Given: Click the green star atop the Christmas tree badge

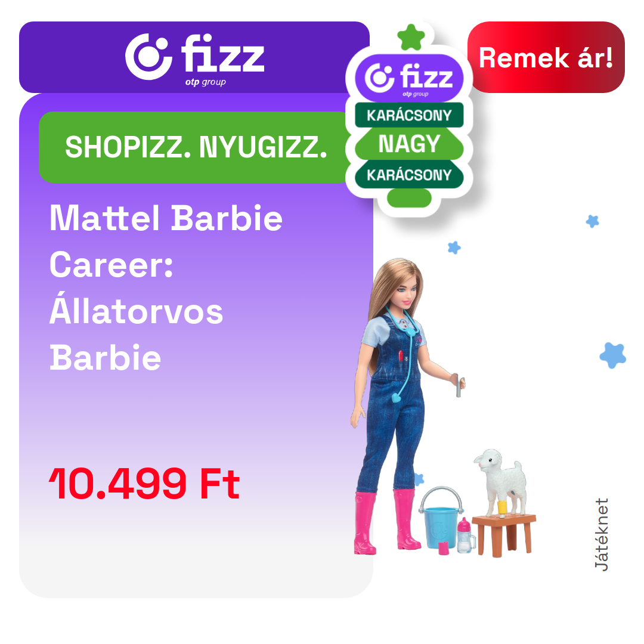Looking at the screenshot, I should coord(411,38).
